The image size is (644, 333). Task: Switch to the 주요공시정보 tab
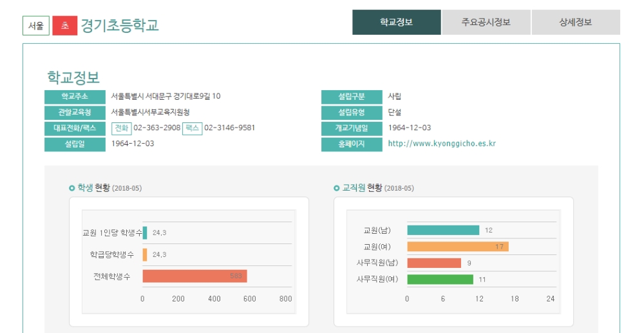pyautogui.click(x=486, y=22)
